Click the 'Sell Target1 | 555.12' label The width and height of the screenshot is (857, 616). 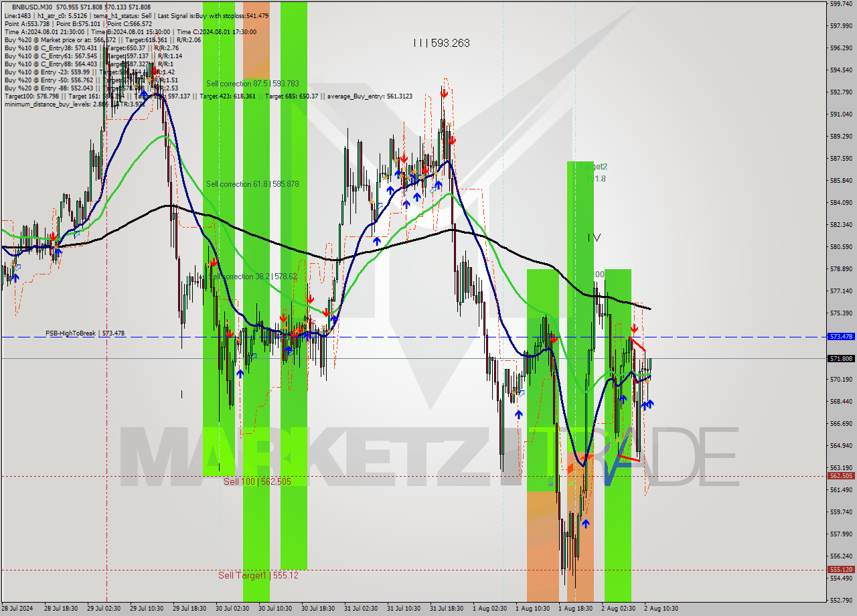[258, 575]
